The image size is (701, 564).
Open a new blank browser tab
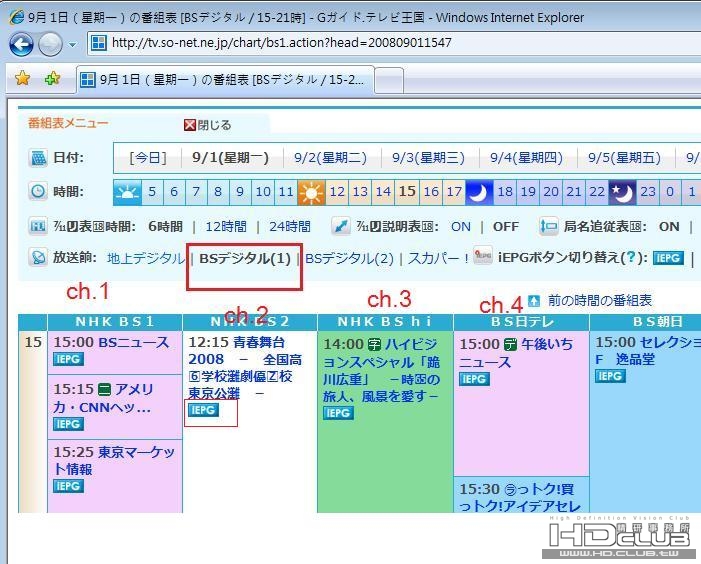(x=389, y=80)
